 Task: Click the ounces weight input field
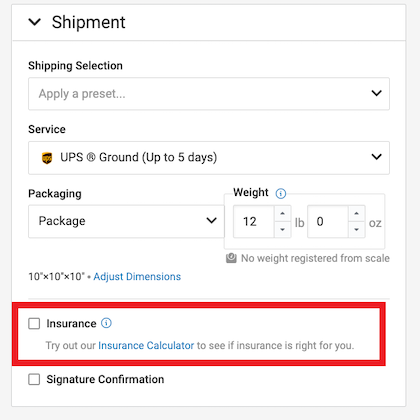click(x=328, y=222)
